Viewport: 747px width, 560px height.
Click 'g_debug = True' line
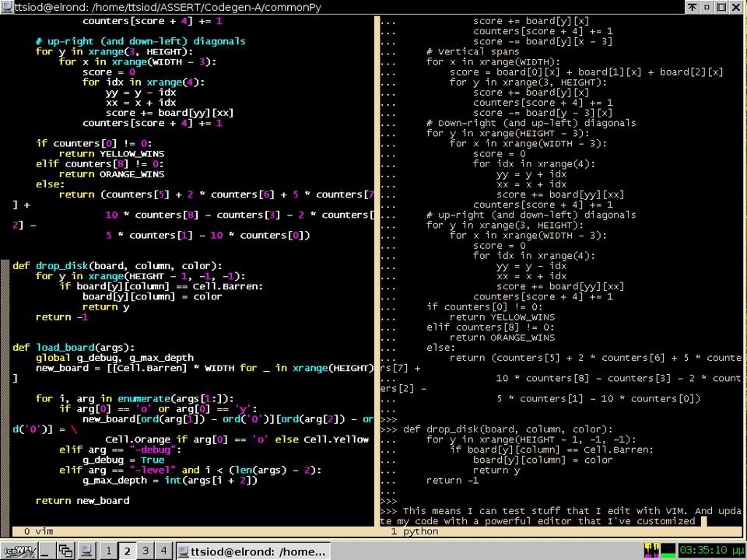point(124,460)
